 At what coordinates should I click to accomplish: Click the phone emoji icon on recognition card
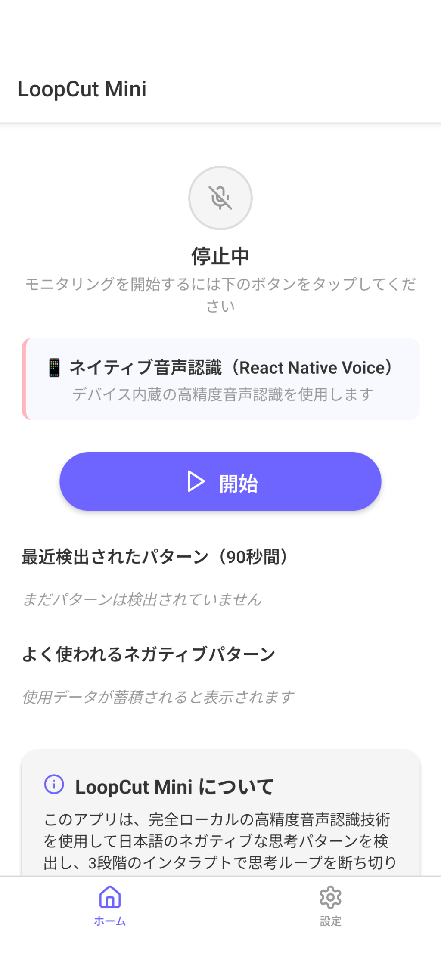pos(54,367)
